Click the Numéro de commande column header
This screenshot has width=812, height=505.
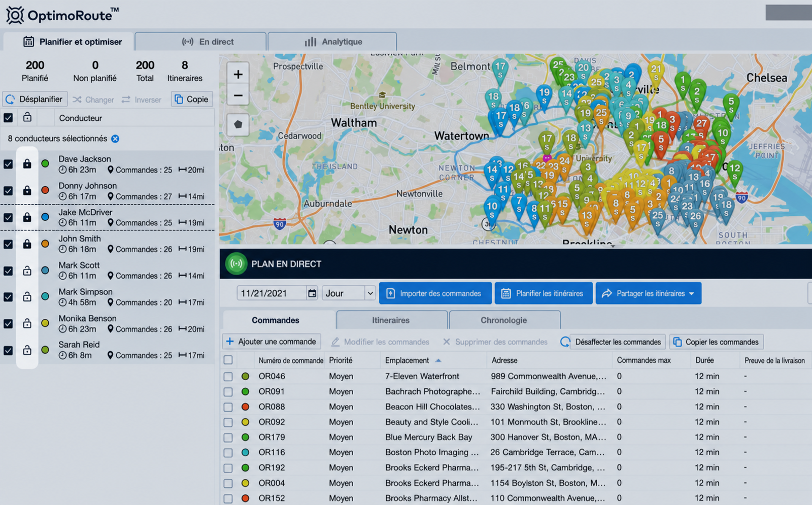(291, 360)
